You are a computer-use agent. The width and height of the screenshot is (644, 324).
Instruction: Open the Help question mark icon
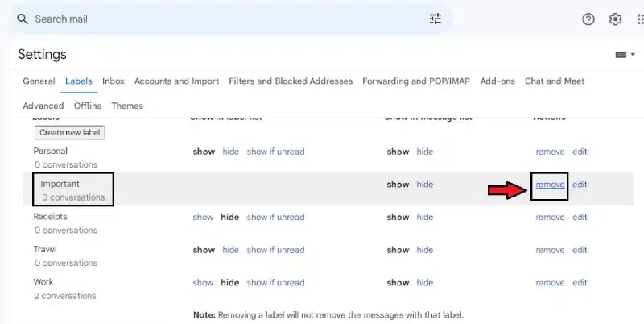[588, 19]
